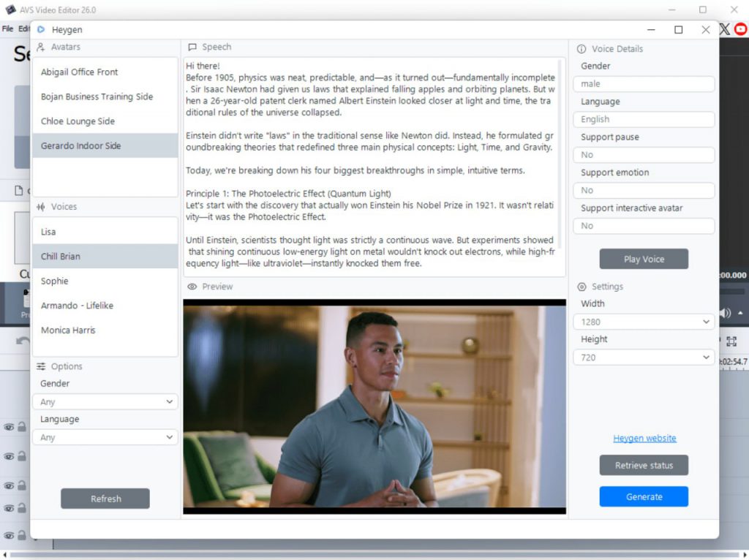Click the Refresh button
Screen dimensions: 749x560
pos(105,499)
